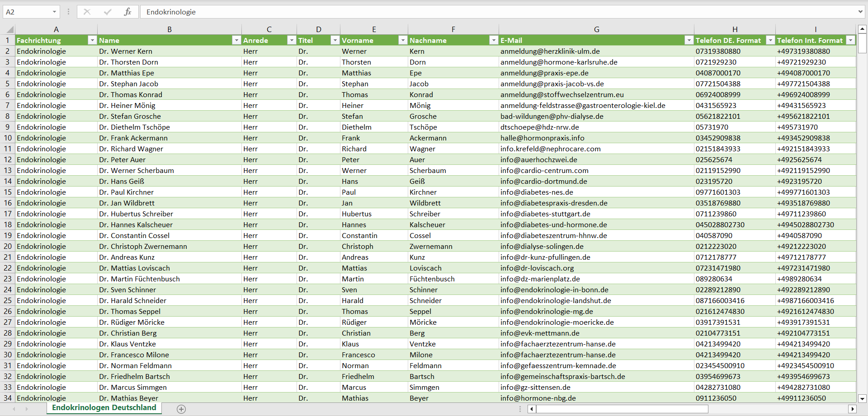Add a new sheet with plus icon
The width and height of the screenshot is (868, 416).
[181, 409]
